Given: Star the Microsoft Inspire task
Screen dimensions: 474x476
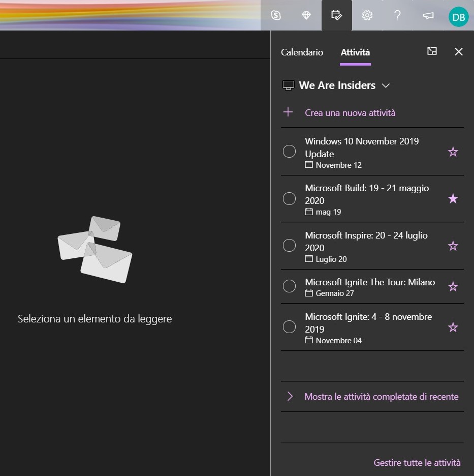Looking at the screenshot, I should click(x=453, y=246).
